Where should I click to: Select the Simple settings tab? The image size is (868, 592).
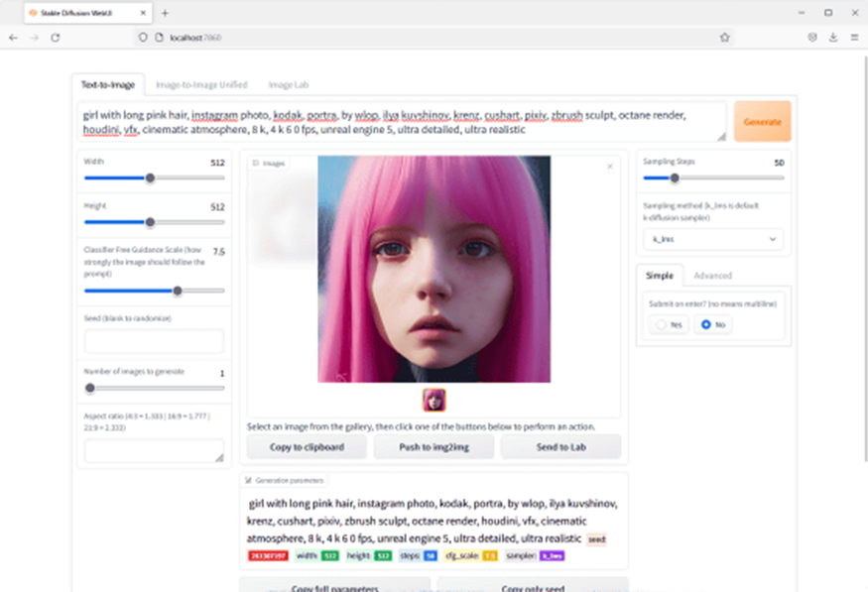click(x=660, y=276)
